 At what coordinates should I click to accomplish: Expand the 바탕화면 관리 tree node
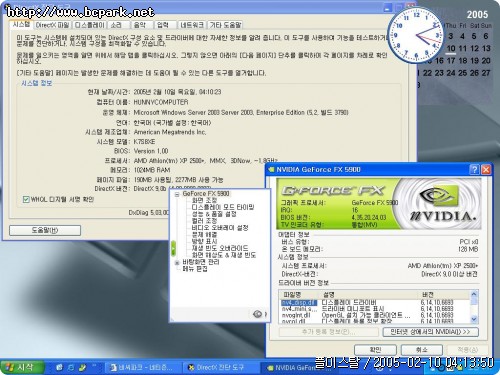(x=177, y=262)
